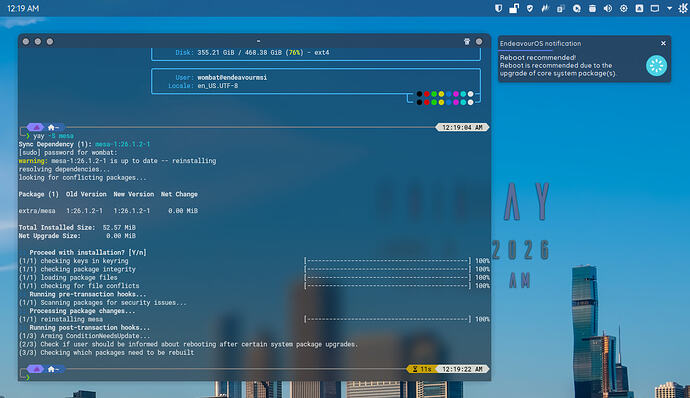Click the '11s' command duration badge
Screen dimensions: 690x398
pyautogui.click(x=422, y=369)
